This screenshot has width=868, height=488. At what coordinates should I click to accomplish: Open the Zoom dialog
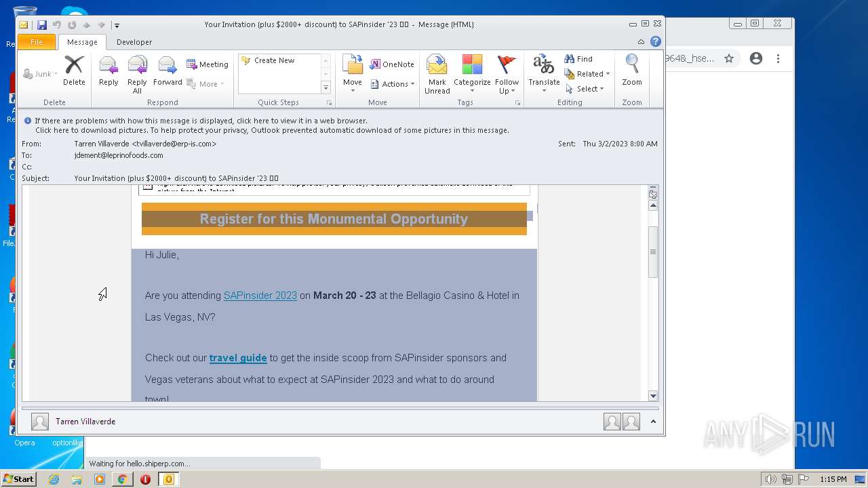pos(632,70)
